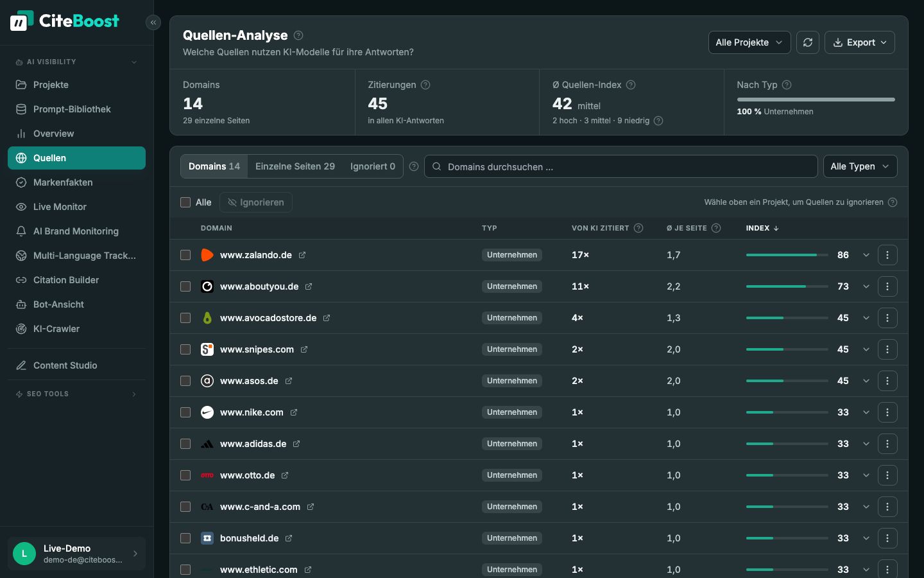
Task: Collapse the sidebar with double-chevron icon
Action: coord(153,22)
